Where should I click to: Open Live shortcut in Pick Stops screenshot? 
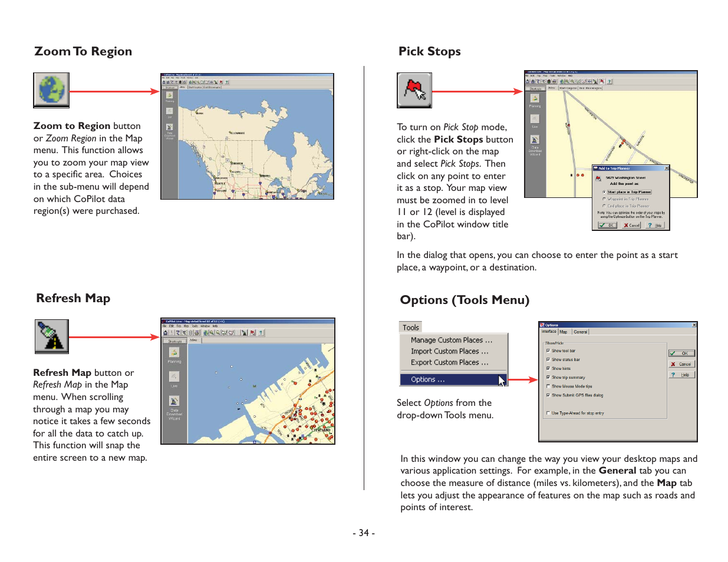click(x=535, y=121)
